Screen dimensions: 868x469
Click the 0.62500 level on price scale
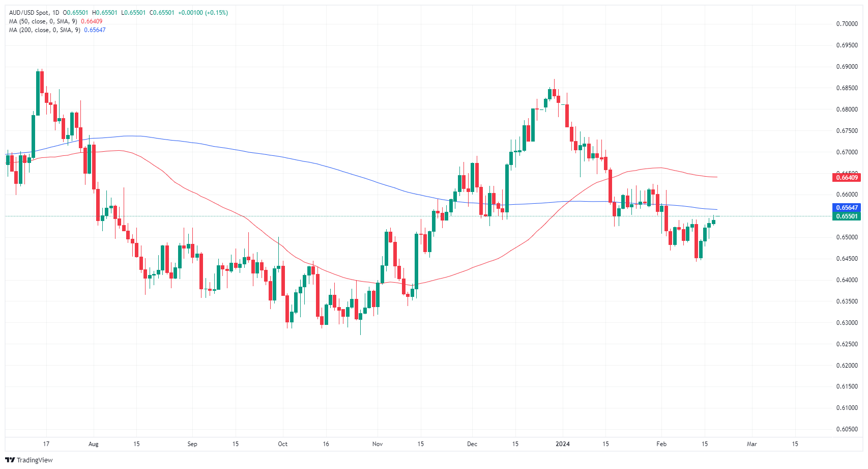[847, 344]
